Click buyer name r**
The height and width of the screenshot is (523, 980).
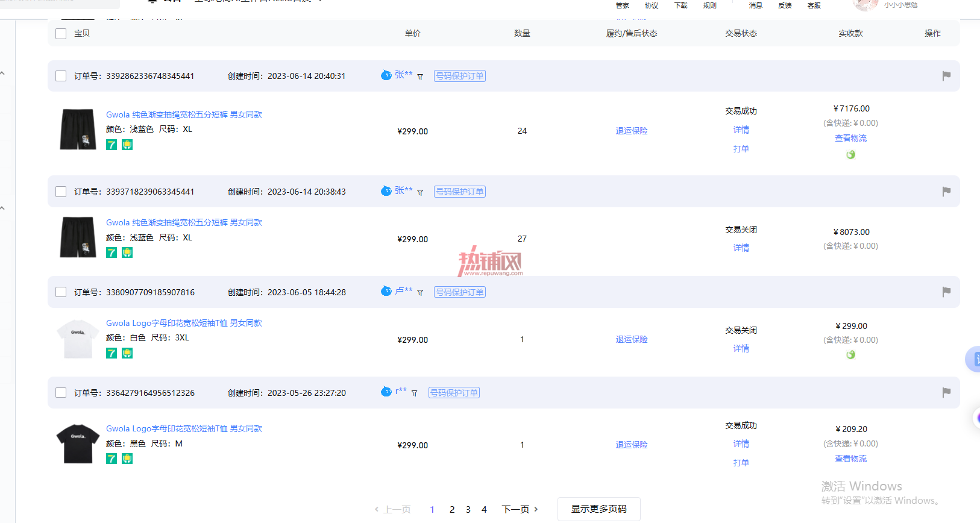(x=401, y=391)
